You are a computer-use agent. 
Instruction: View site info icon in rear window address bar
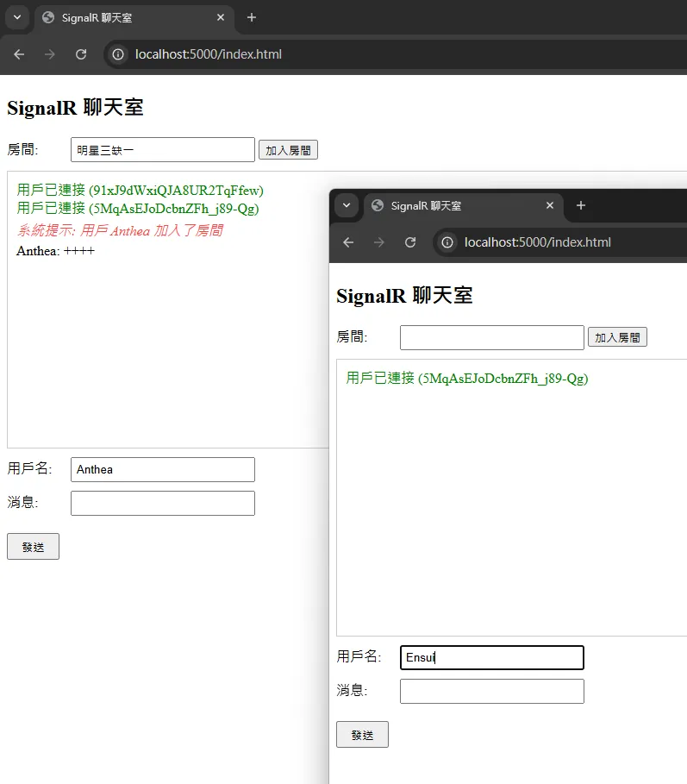click(118, 54)
